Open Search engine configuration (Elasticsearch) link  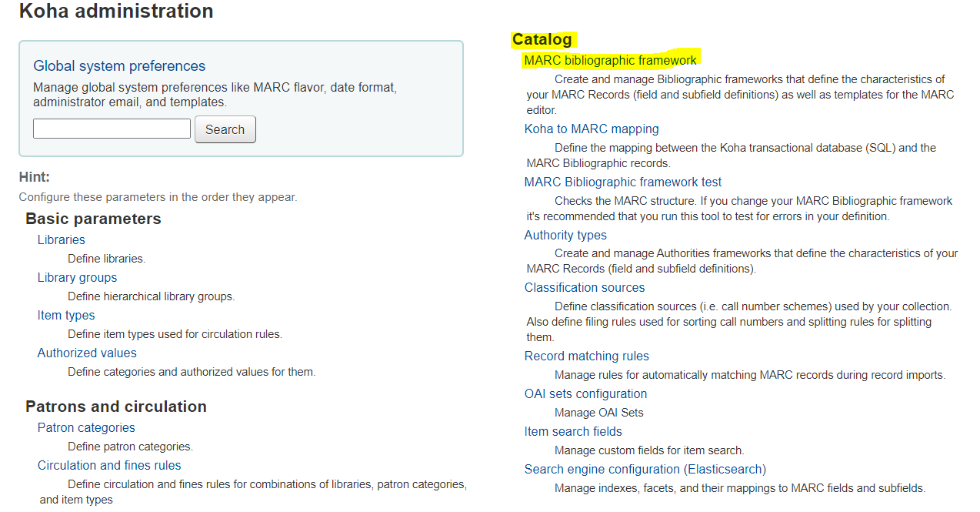coord(645,470)
